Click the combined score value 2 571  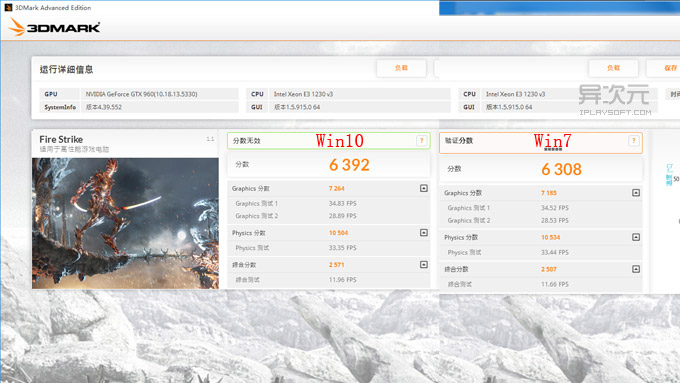pos(337,265)
